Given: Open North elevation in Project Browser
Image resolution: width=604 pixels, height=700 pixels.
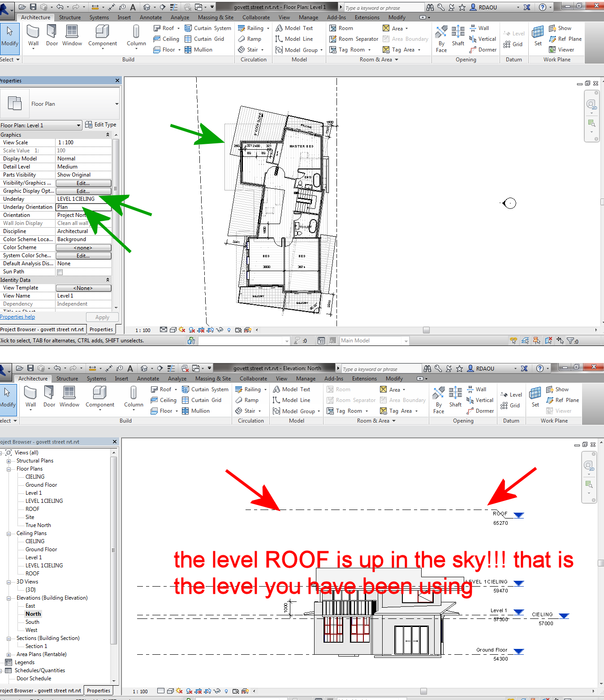Looking at the screenshot, I should [x=33, y=614].
